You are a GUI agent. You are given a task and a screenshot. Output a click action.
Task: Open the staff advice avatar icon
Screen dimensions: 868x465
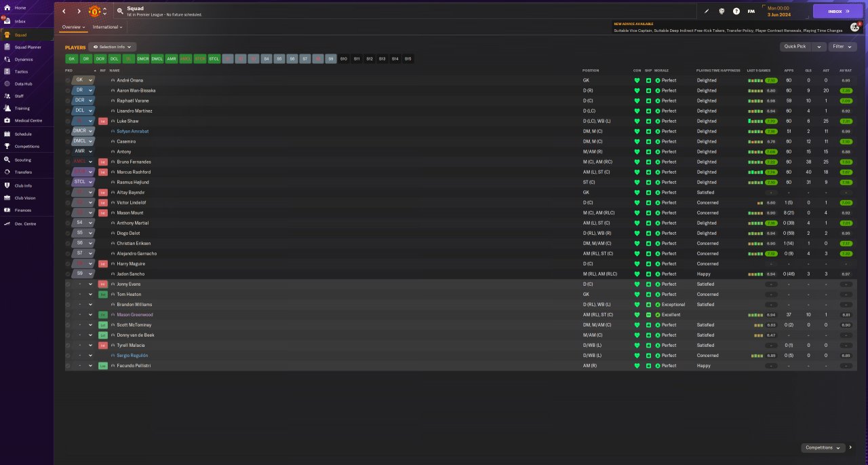pyautogui.click(x=854, y=27)
